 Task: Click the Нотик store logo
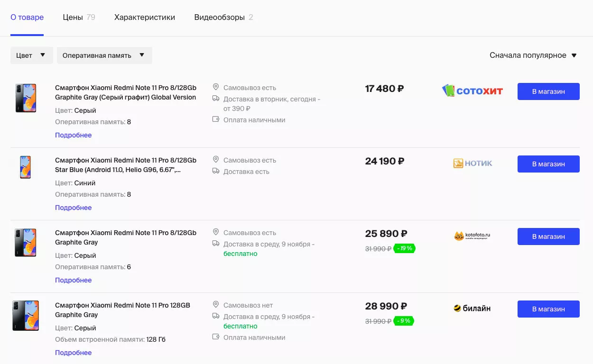click(x=473, y=164)
